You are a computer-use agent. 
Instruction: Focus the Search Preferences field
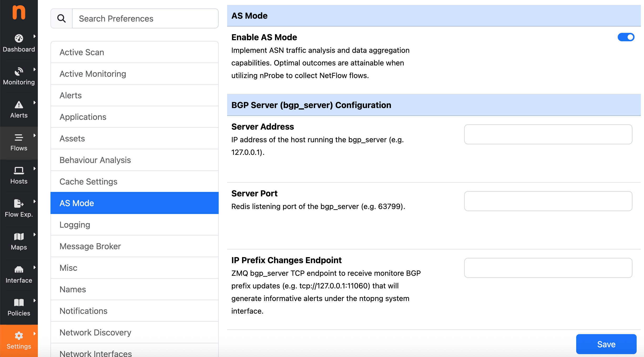point(145,18)
